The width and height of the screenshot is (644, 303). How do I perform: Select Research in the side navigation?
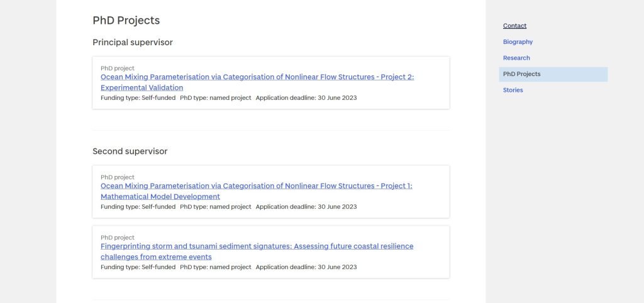(x=516, y=58)
